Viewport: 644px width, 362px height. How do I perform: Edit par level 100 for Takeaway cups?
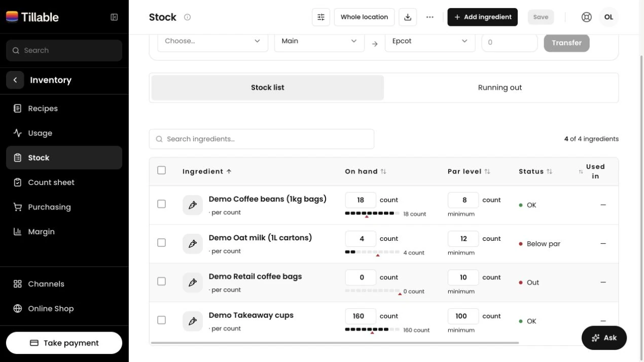(463, 316)
